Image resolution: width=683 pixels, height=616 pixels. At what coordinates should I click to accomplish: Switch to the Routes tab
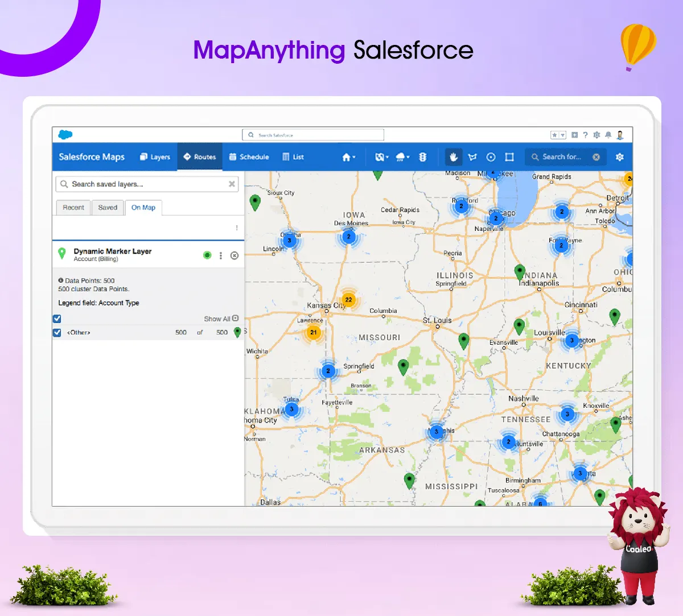tap(200, 157)
